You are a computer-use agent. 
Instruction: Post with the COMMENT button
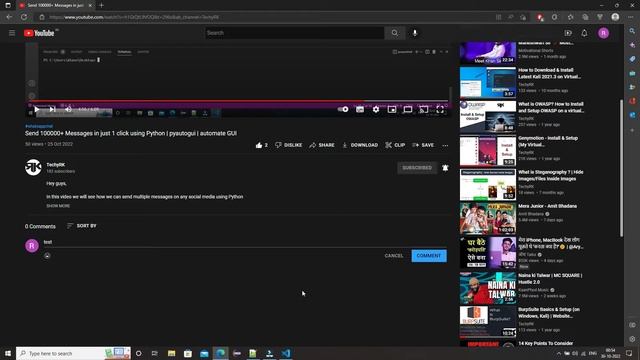[x=429, y=256]
